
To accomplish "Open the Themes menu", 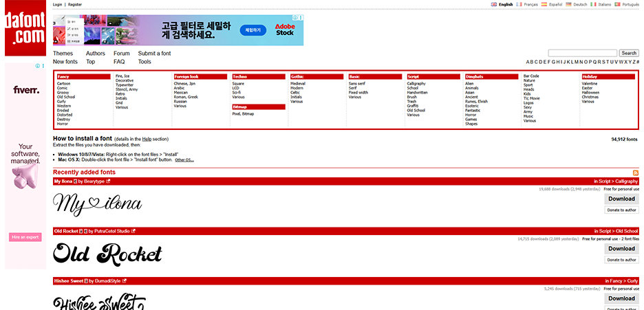I will (x=63, y=54).
